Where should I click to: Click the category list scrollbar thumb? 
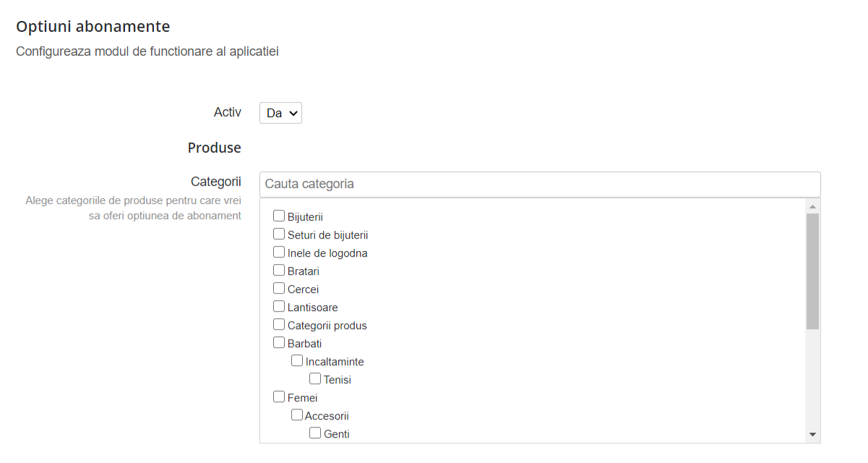pos(812,271)
